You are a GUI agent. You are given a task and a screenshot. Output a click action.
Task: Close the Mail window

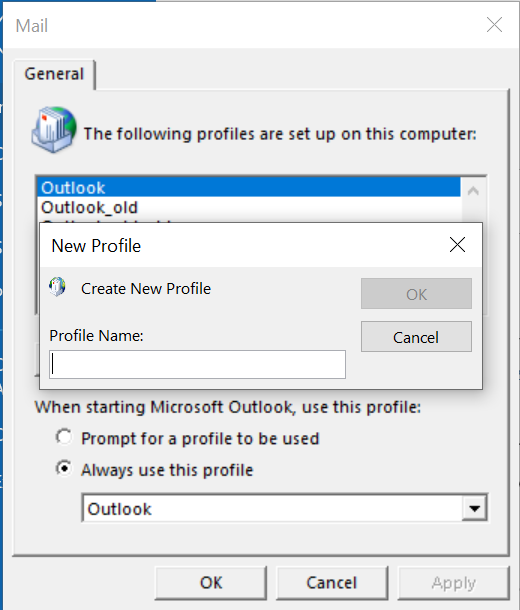tap(494, 25)
